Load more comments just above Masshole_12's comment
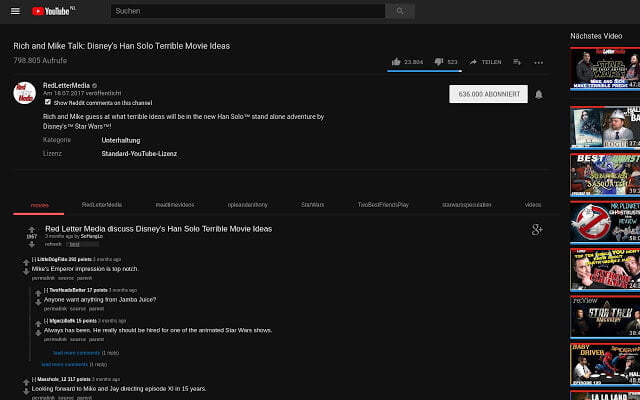Viewport: 640px width, 400px height. 64,364
